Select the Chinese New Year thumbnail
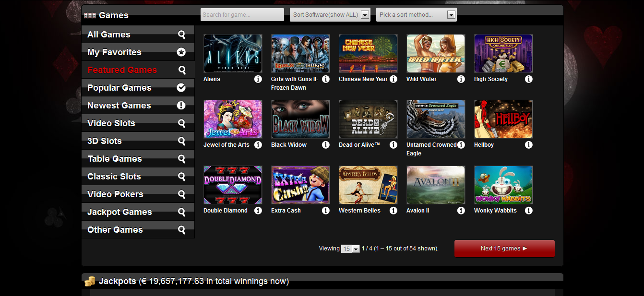Screen dimensions: 644x296 click(x=368, y=53)
